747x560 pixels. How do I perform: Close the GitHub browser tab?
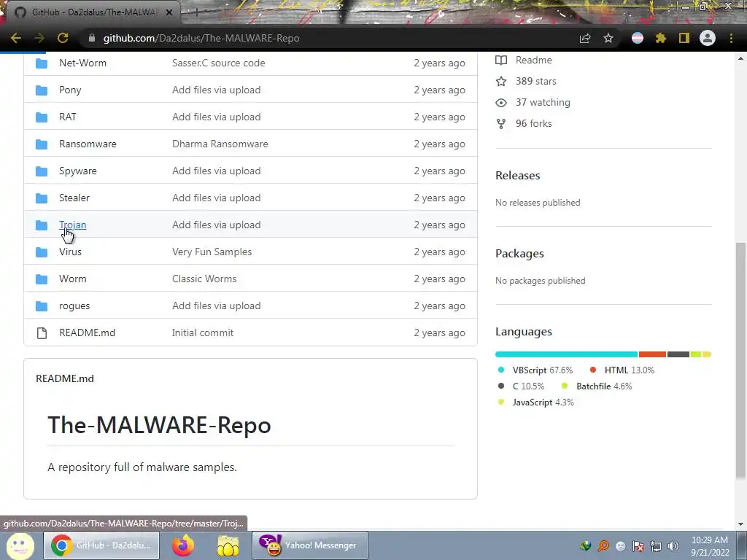point(169,12)
